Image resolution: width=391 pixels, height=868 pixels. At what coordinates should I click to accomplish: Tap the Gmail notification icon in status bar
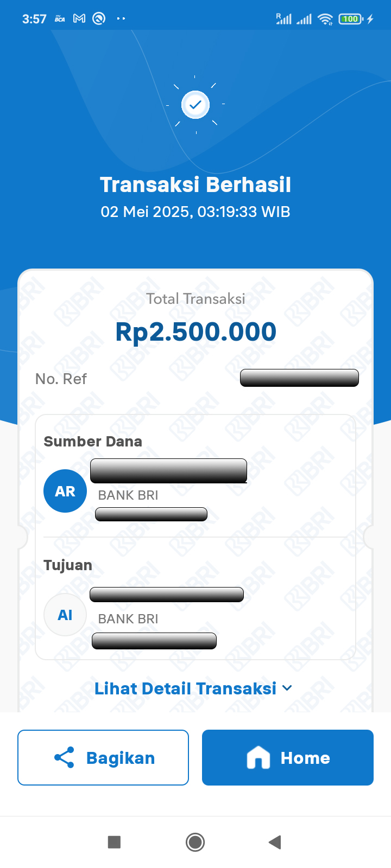79,18
